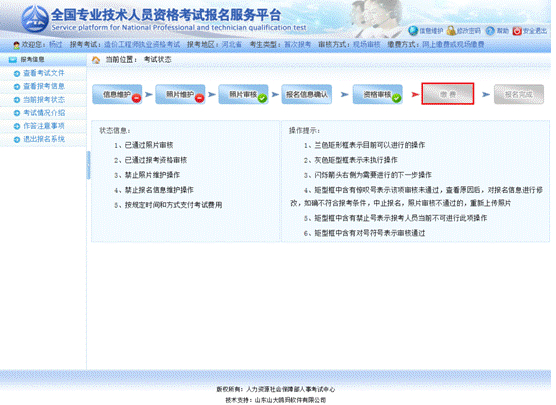Click red prohibited icon on 照片维护 step
The width and height of the screenshot is (556, 405).
pyautogui.click(x=200, y=98)
